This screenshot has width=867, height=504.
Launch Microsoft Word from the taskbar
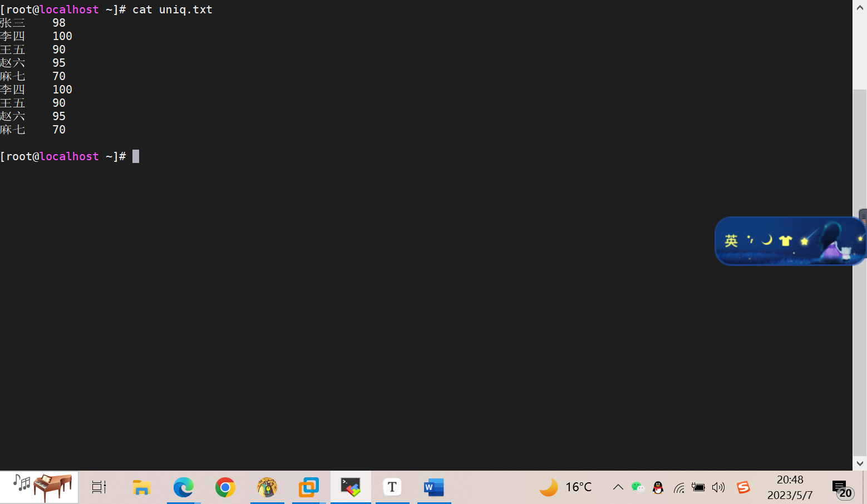pos(434,487)
